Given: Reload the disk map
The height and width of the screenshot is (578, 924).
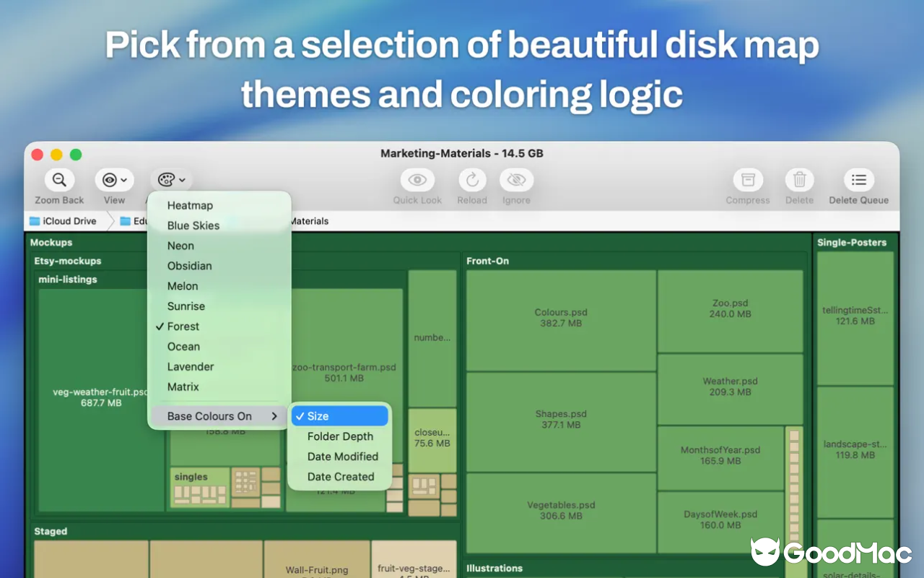Looking at the screenshot, I should 471,180.
